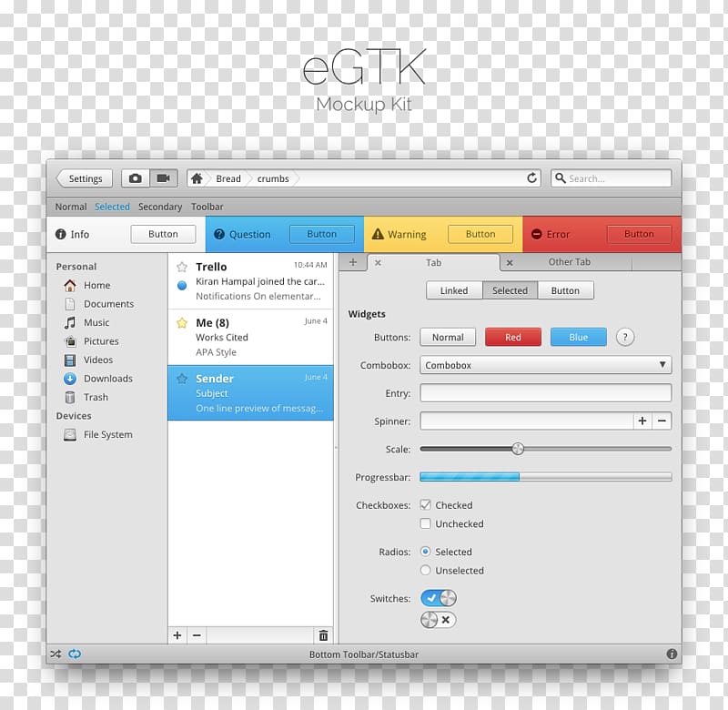Add new tab with plus button

[x=353, y=262]
